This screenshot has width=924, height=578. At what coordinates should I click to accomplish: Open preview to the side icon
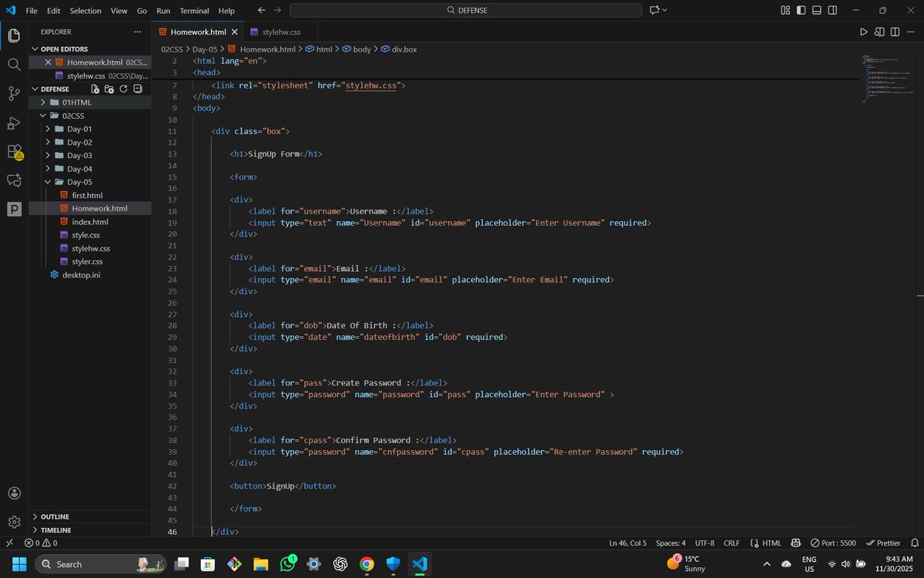pos(879,32)
